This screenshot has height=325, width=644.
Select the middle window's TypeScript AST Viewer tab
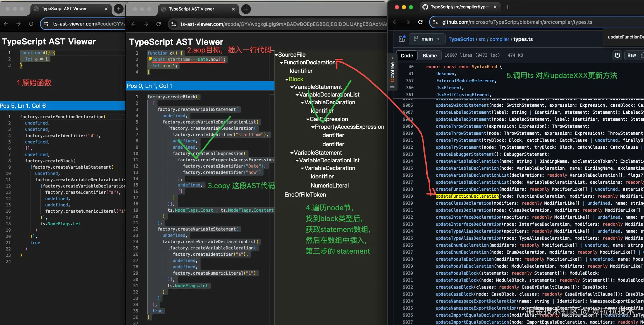(198, 9)
